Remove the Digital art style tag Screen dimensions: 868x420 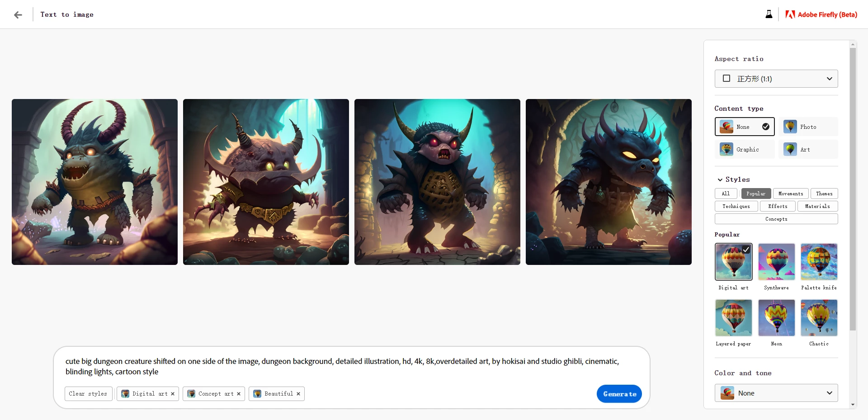pos(173,394)
